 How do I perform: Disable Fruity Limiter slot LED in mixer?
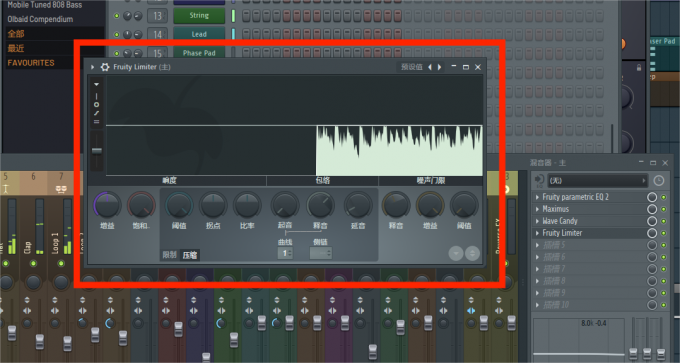click(664, 233)
